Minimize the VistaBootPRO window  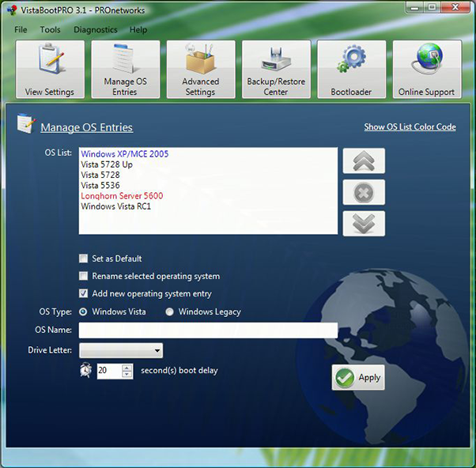pos(414,8)
